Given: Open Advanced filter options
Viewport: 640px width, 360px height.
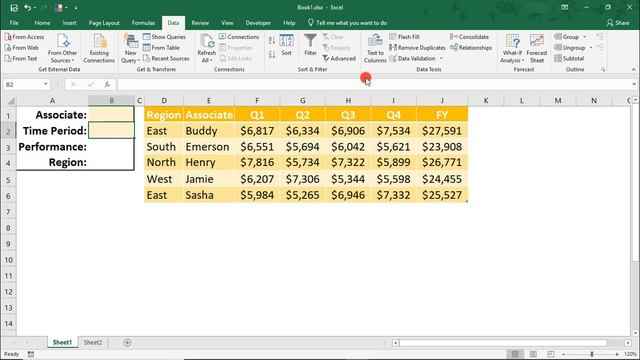Looking at the screenshot, I should coord(339,59).
